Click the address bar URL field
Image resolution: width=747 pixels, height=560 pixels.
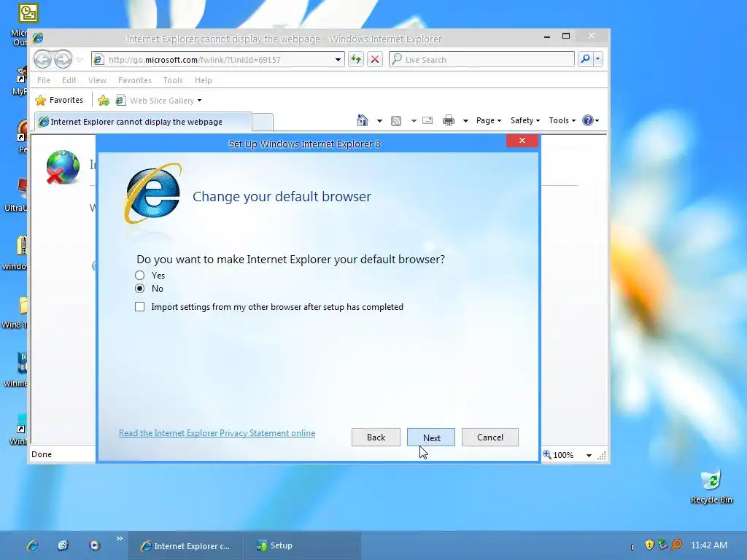pyautogui.click(x=219, y=60)
